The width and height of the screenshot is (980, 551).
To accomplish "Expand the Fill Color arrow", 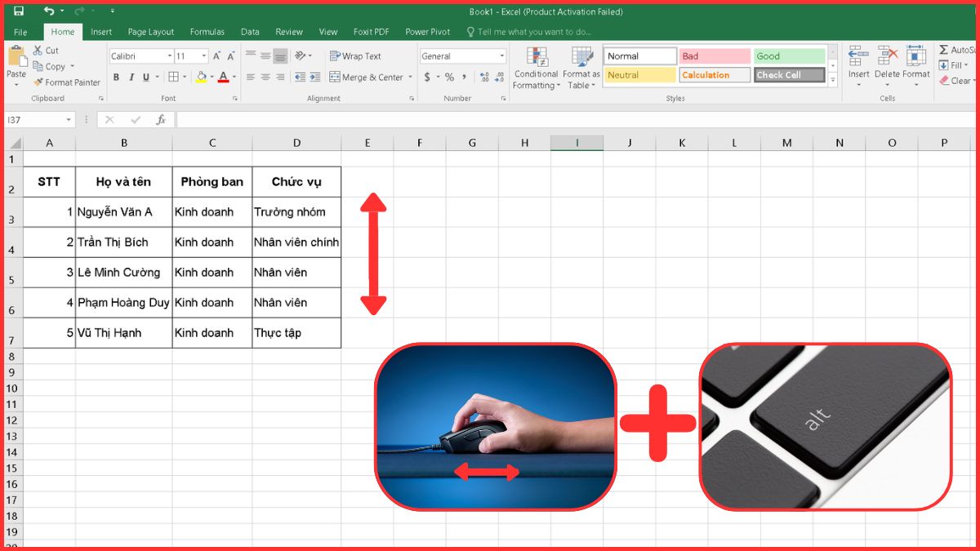I will coord(212,78).
